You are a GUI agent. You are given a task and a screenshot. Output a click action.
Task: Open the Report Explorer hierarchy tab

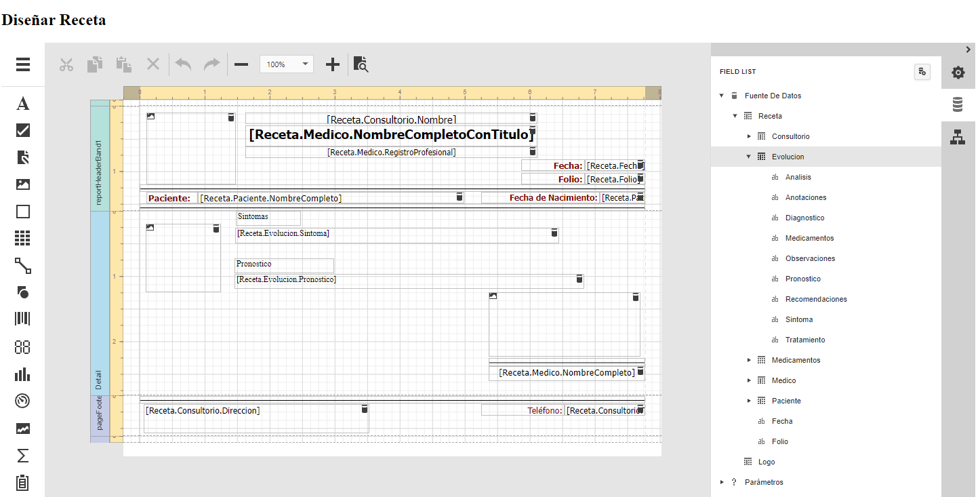click(958, 136)
